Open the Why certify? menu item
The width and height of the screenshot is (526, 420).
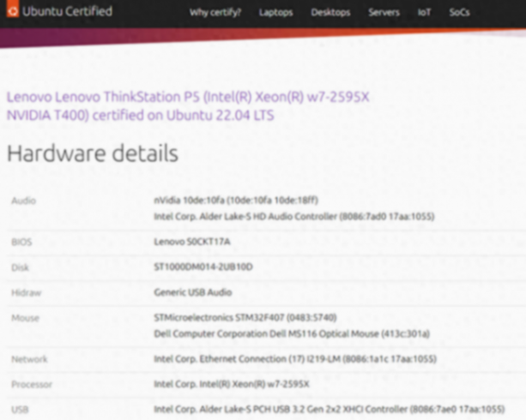pos(215,12)
